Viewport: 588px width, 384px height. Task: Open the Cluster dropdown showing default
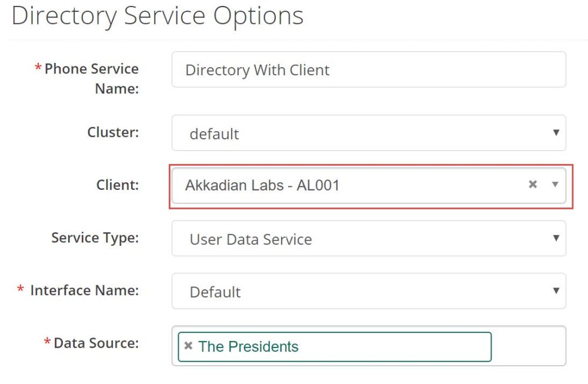tap(368, 133)
